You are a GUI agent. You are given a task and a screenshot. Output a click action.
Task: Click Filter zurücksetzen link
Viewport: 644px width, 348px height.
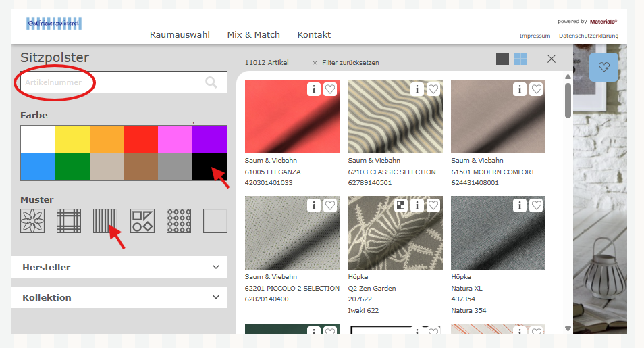click(350, 63)
